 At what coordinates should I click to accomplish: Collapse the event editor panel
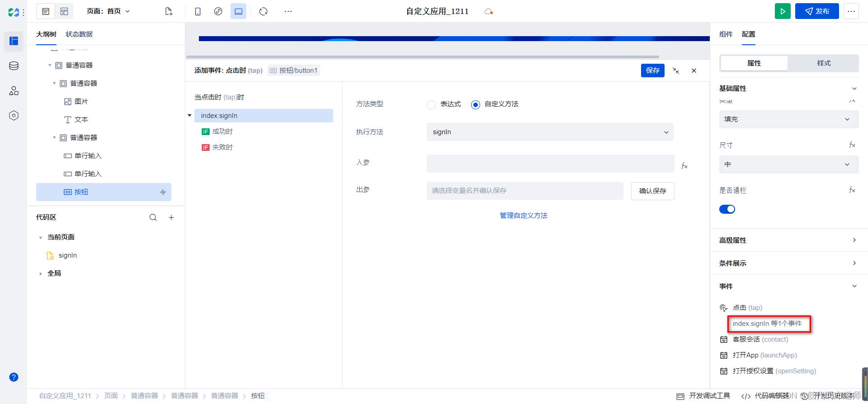[676, 70]
